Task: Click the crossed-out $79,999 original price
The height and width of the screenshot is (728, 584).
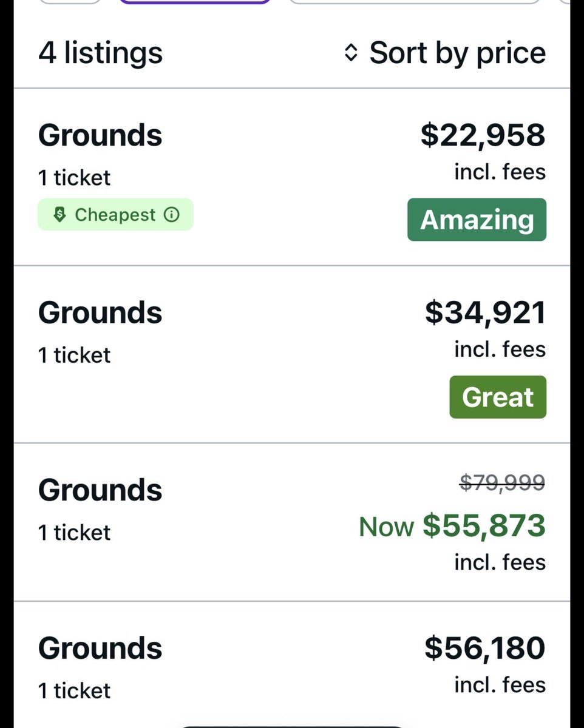Action: pos(502,483)
